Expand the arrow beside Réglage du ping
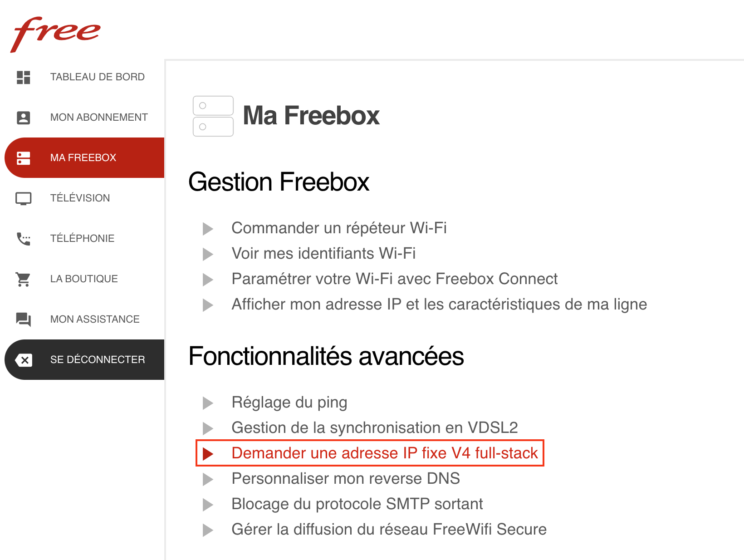This screenshot has height=560, width=744. 208,403
